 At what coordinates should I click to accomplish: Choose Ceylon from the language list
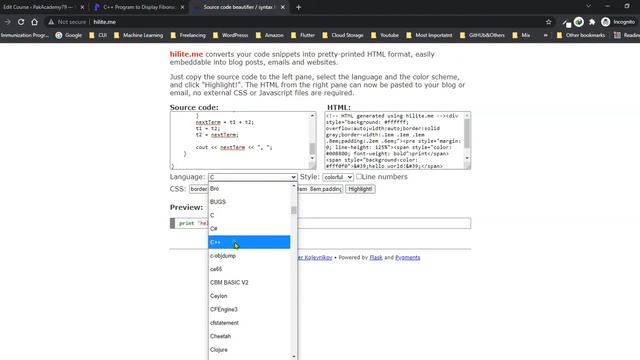[249, 296]
